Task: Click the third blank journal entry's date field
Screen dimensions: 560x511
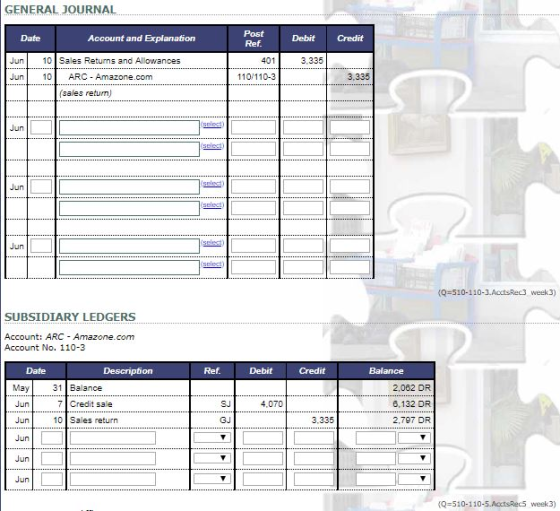Action: [41, 246]
